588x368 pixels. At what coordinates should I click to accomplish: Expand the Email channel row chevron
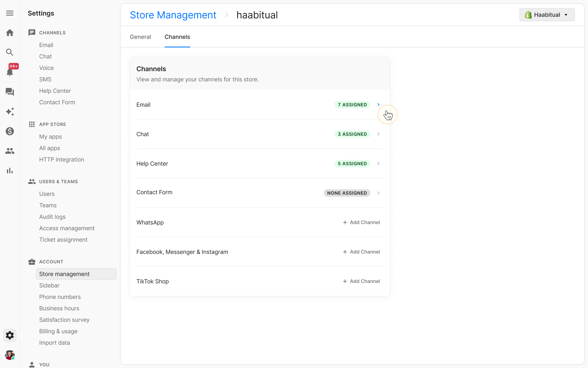(x=379, y=105)
